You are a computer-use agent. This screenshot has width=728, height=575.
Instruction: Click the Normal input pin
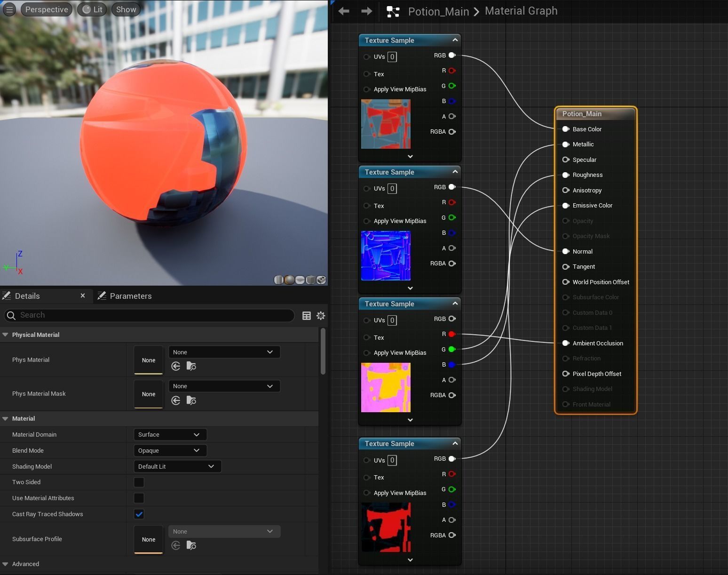(566, 251)
